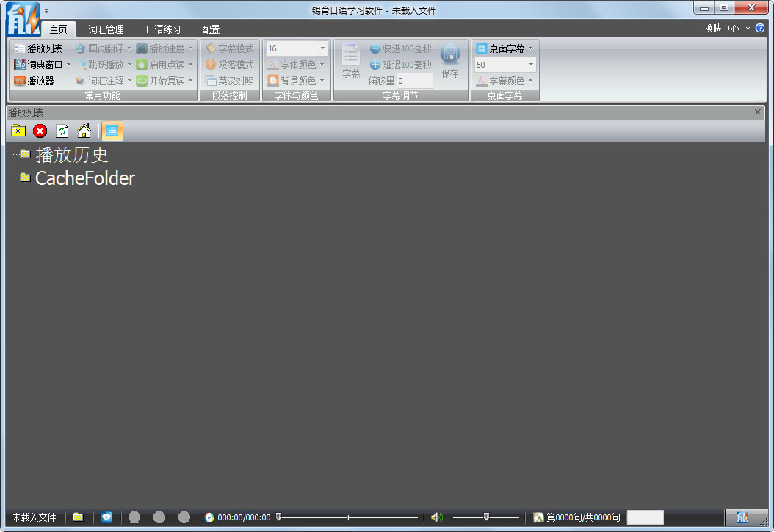
Task: Toggle the list view icon in playlist toolbar
Action: (112, 131)
